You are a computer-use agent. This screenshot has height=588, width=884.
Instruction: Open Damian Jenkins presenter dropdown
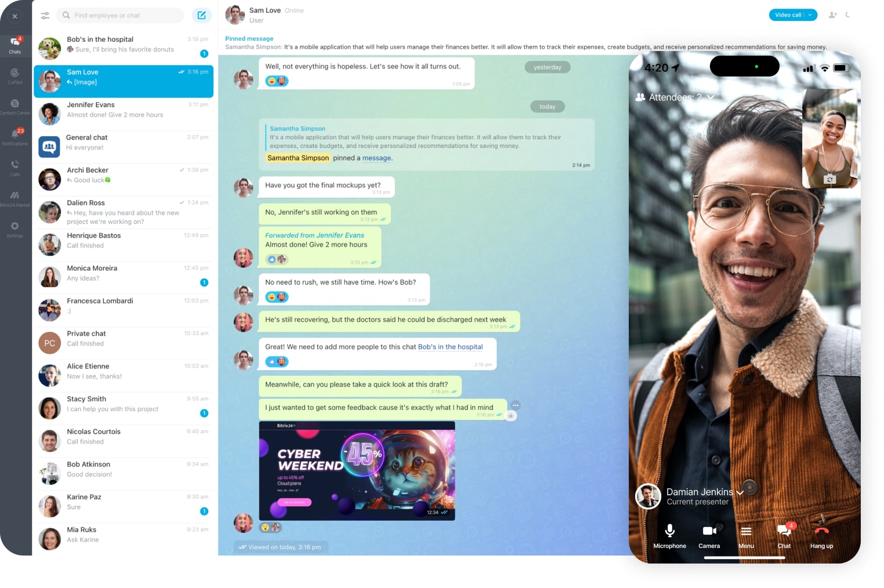[741, 492]
